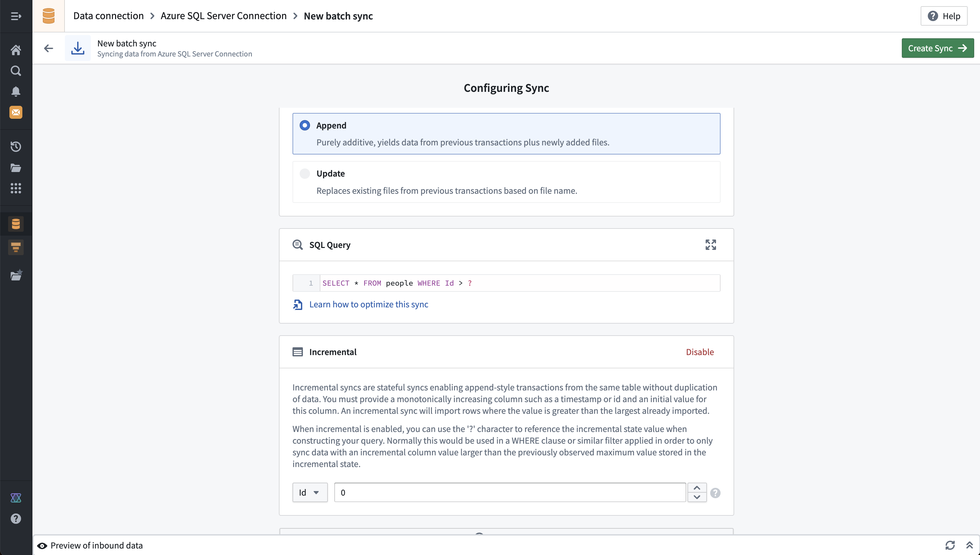This screenshot has height=555, width=980.
Task: Click the Incremental panel table icon
Action: click(298, 352)
